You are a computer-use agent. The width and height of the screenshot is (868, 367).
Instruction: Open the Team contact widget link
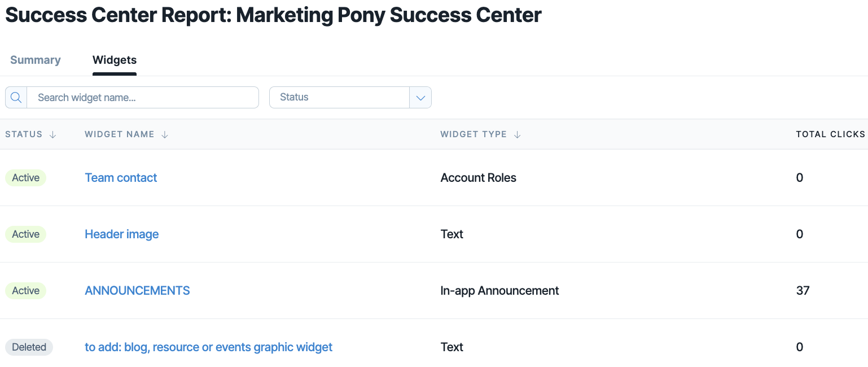click(x=121, y=177)
